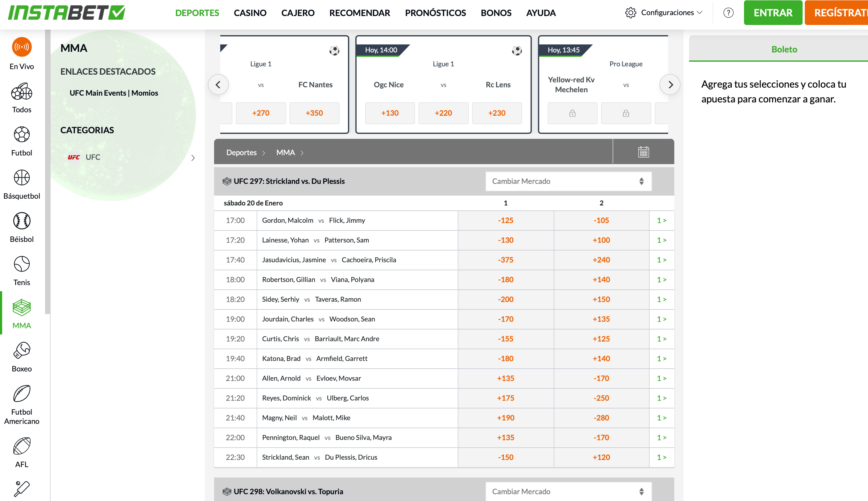This screenshot has height=501, width=868.
Task: Expand markets for Magny vs Malott
Action: tap(662, 418)
